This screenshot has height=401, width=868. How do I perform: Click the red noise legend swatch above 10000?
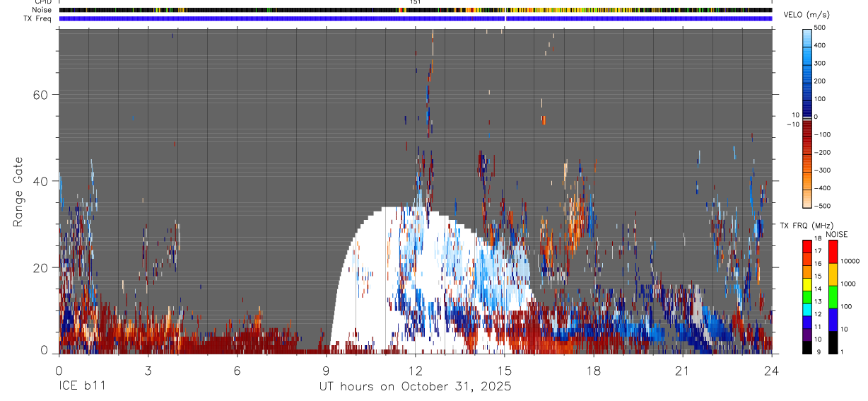pos(833,252)
